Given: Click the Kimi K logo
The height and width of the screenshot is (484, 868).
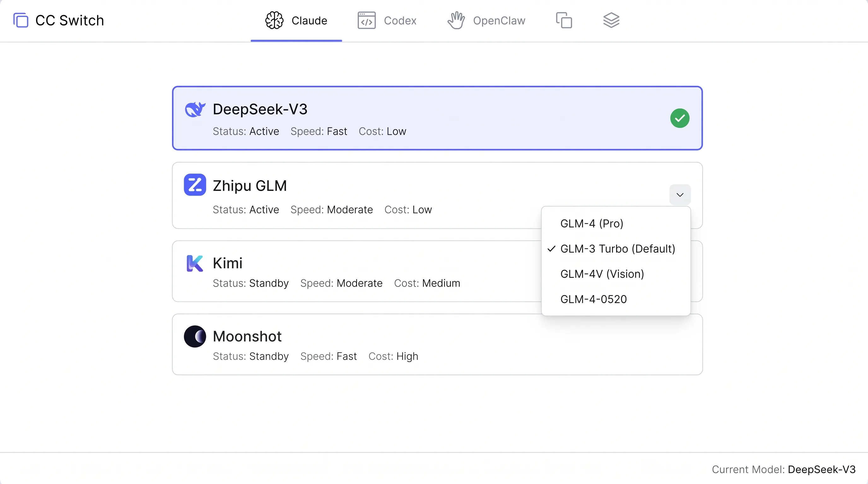Looking at the screenshot, I should 195,263.
